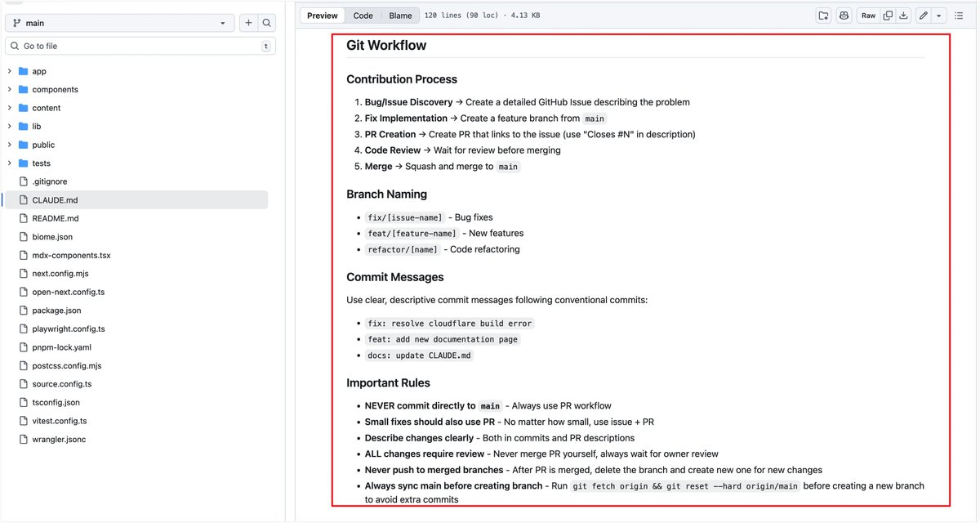The height and width of the screenshot is (523, 980).
Task: Click the pnpm-lock.yaml file icon
Action: pos(23,347)
